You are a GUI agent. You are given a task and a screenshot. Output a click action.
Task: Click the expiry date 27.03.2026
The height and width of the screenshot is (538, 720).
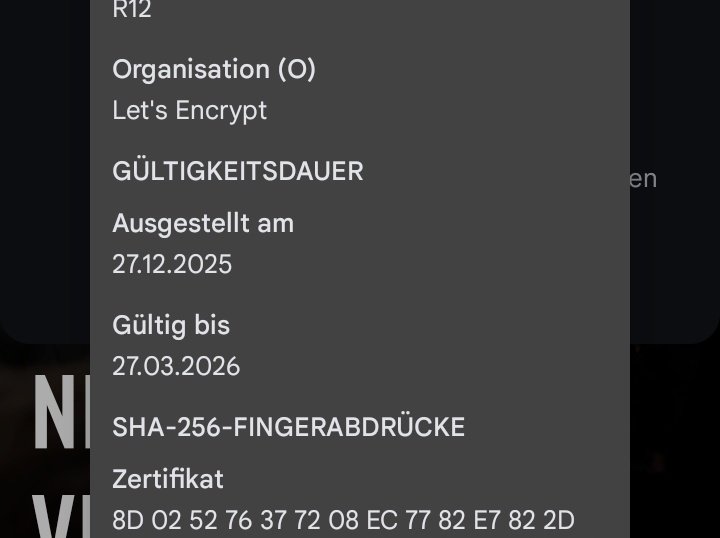[x=176, y=366]
